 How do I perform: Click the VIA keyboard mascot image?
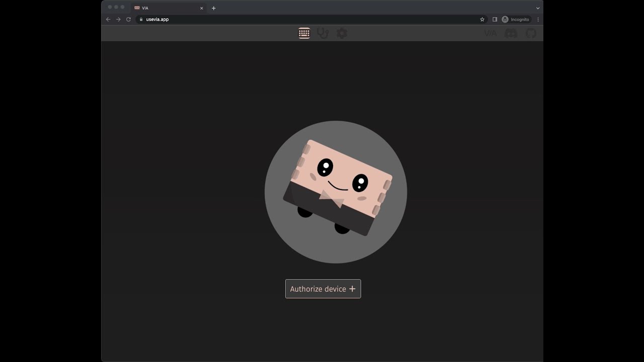click(x=336, y=192)
